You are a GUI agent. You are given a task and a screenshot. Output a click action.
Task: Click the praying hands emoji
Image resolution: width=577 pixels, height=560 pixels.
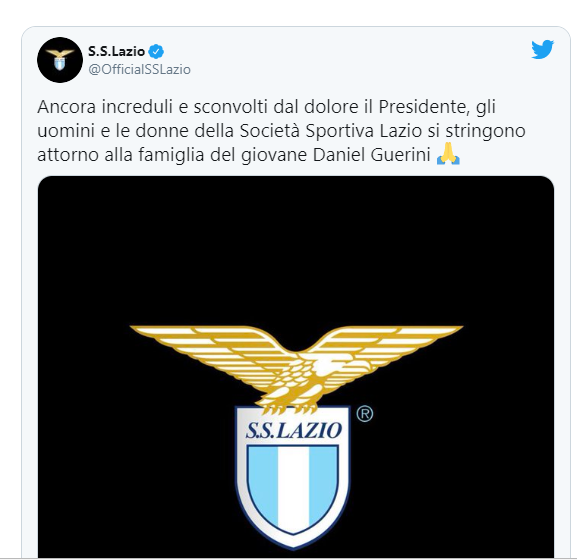pyautogui.click(x=448, y=154)
